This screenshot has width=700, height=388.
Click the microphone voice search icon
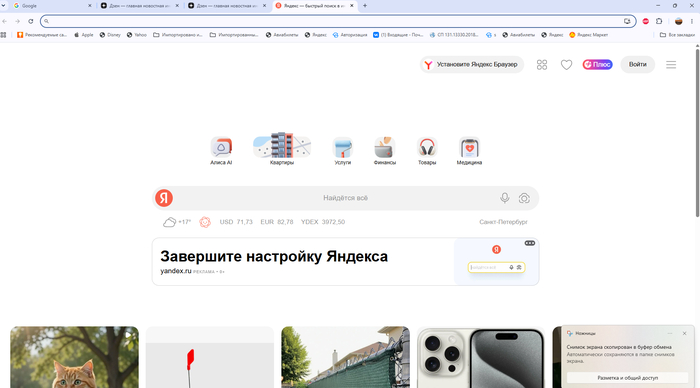pyautogui.click(x=504, y=198)
